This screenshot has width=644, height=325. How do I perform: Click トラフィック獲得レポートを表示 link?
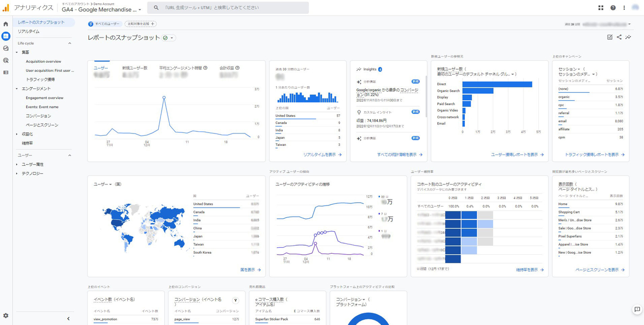pos(595,154)
